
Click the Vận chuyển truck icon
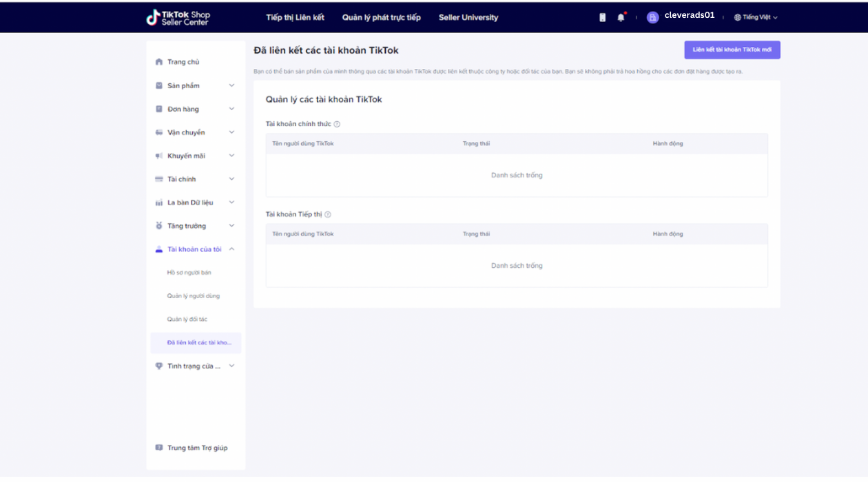pos(159,132)
